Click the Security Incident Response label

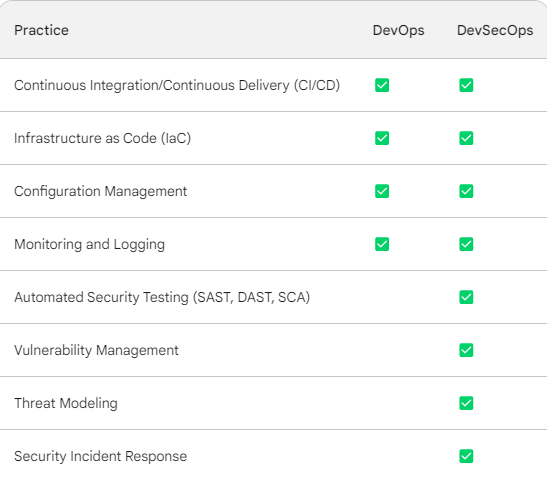tap(100, 456)
